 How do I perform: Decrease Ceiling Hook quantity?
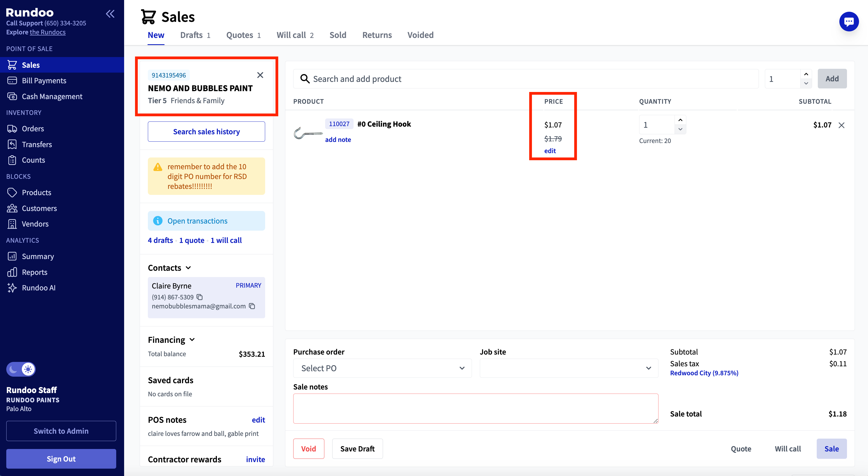(680, 129)
